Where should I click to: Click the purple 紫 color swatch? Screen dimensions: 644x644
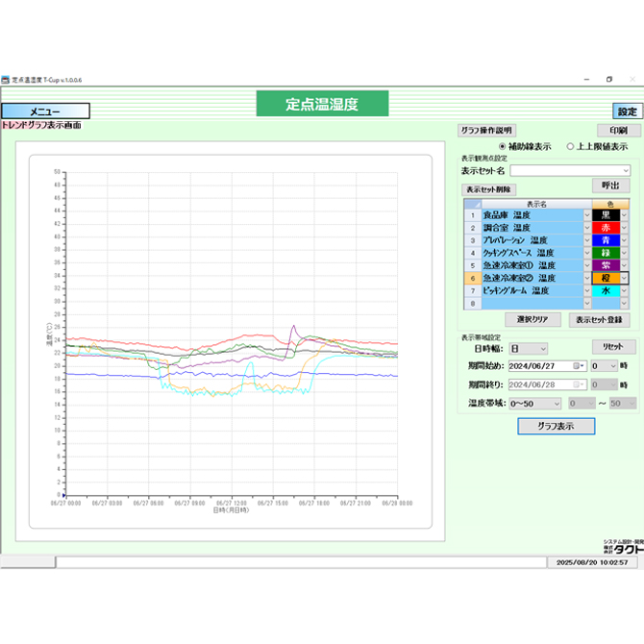pyautogui.click(x=606, y=265)
